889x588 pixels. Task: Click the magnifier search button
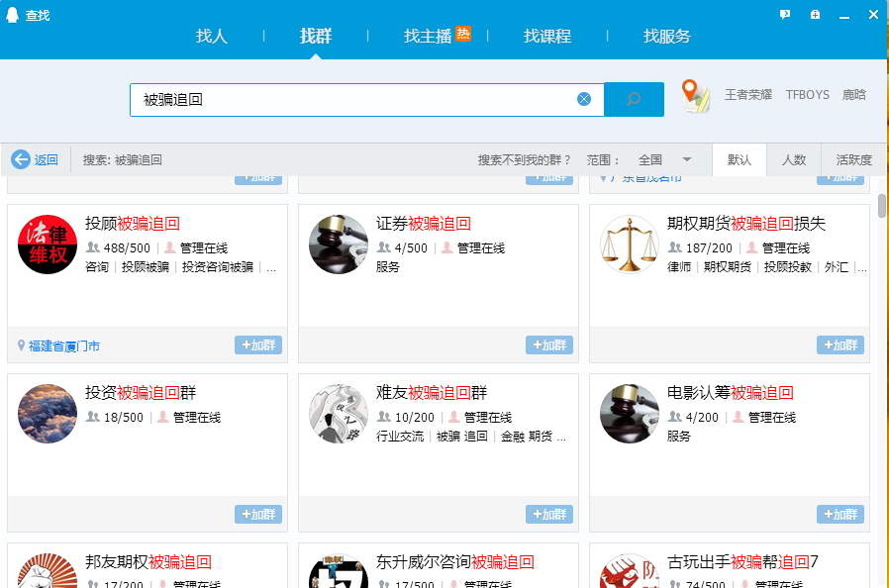(x=634, y=99)
